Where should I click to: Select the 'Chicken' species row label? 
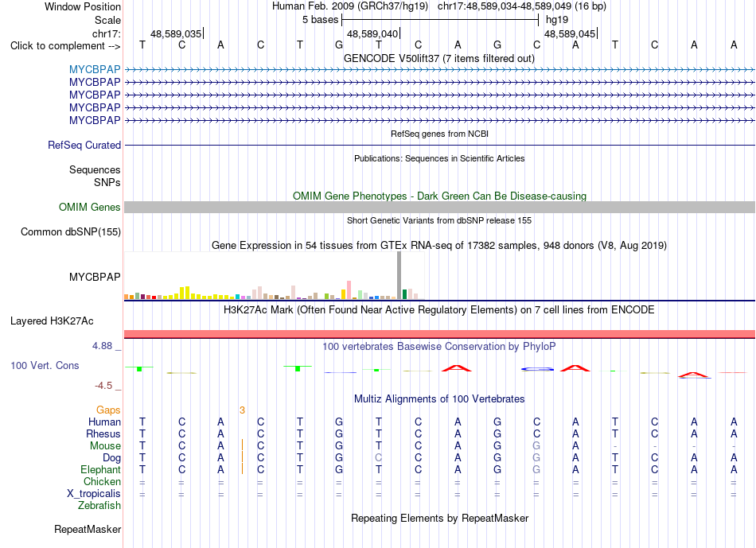(x=102, y=481)
